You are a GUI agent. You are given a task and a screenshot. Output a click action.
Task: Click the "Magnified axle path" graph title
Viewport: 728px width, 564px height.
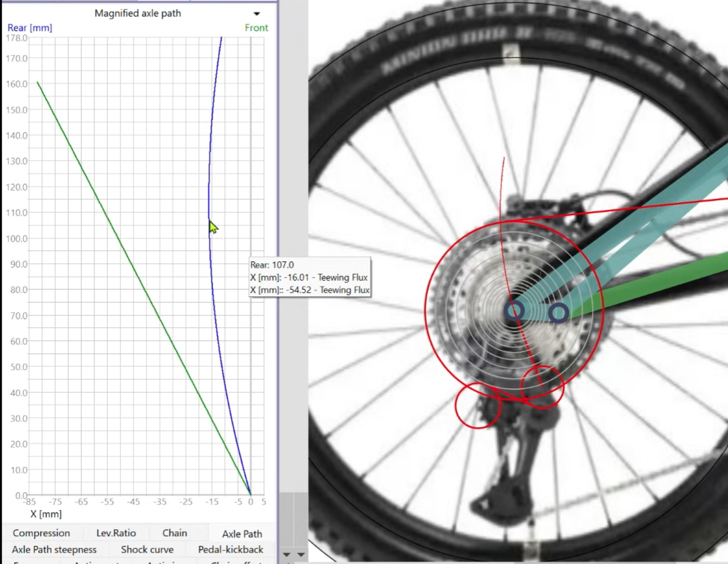click(138, 13)
